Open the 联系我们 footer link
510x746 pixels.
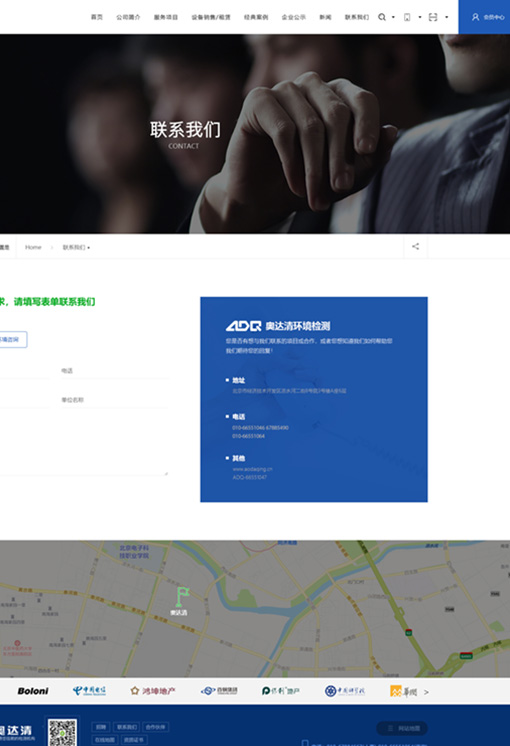[127, 727]
